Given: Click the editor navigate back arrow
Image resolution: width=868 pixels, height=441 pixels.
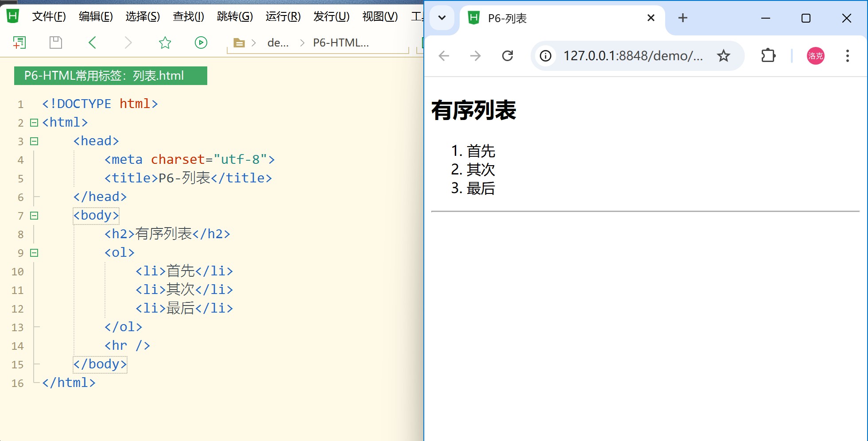Looking at the screenshot, I should pyautogui.click(x=92, y=43).
